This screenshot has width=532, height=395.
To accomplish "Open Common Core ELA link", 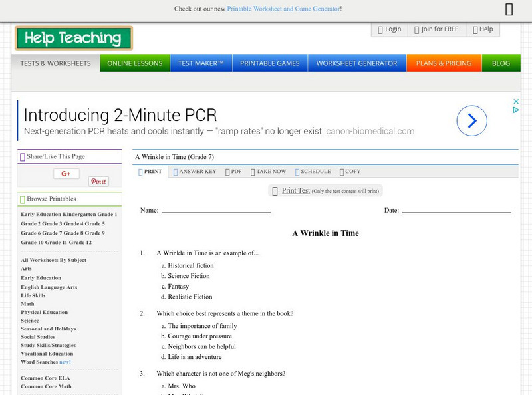I will (45, 378).
